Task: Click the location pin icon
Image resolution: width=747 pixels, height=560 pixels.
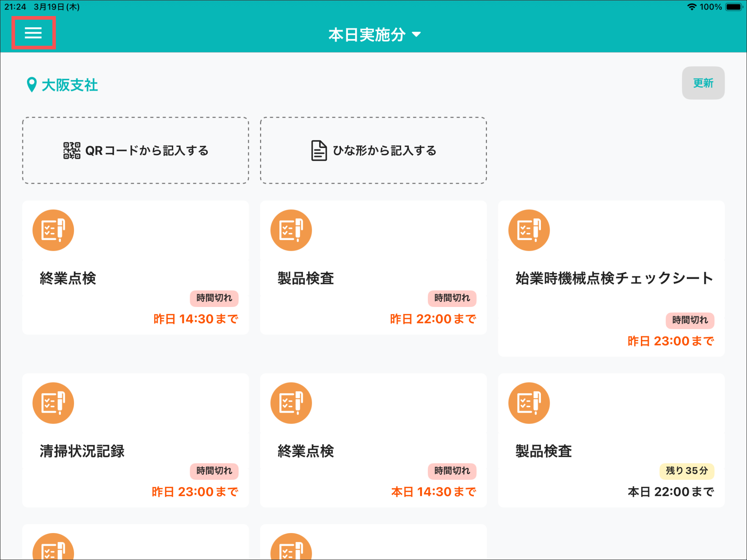Action: (x=32, y=85)
